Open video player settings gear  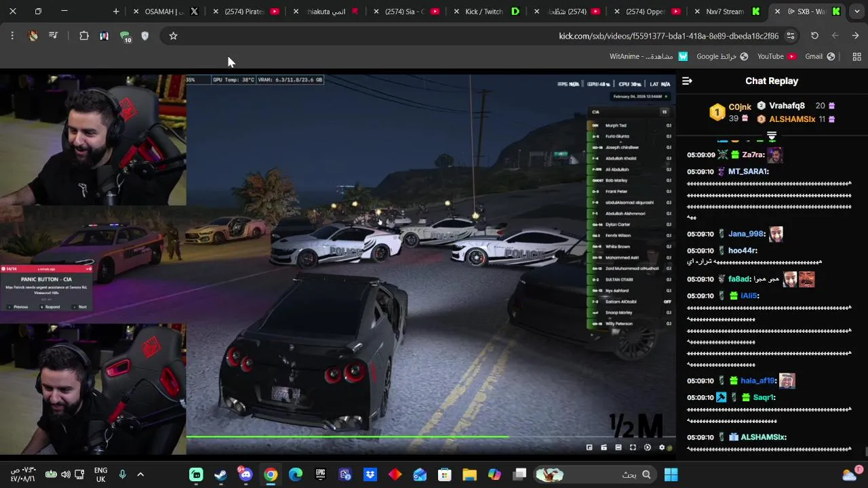pos(662,447)
